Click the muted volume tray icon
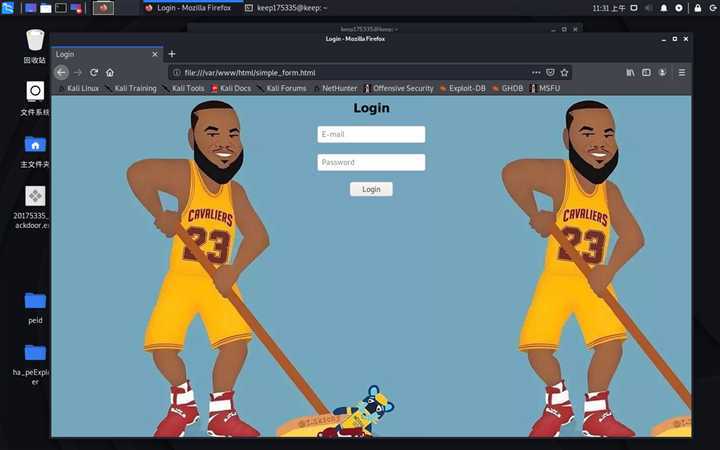This screenshot has width=720, height=450. [649, 8]
